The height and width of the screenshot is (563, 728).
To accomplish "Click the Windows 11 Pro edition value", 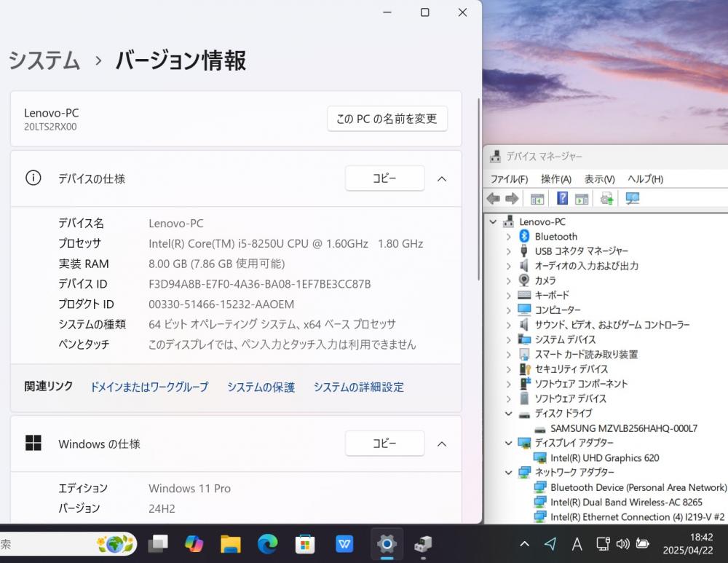I will 189,488.
